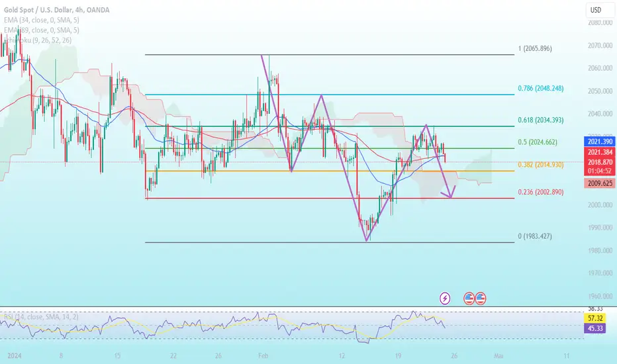Click the 2018.870 current price tag
This screenshot has height=364, width=617.
pyautogui.click(x=599, y=161)
